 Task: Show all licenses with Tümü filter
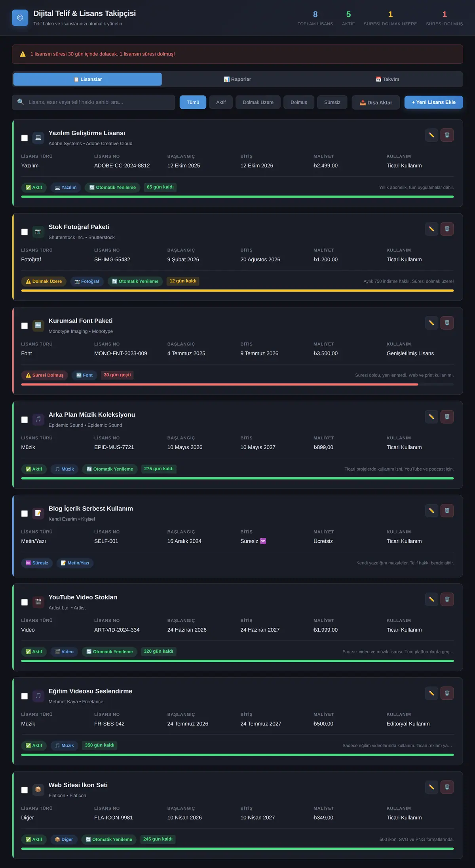[193, 102]
